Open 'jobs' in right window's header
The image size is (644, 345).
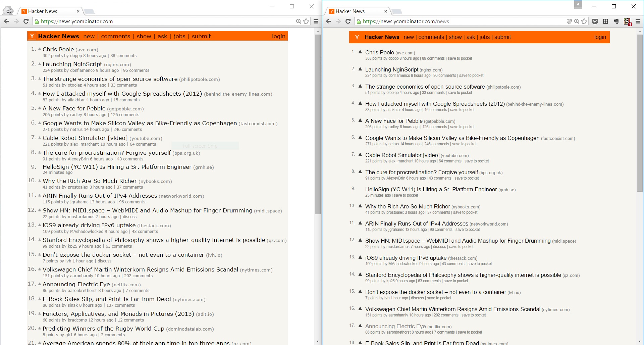pyautogui.click(x=484, y=37)
